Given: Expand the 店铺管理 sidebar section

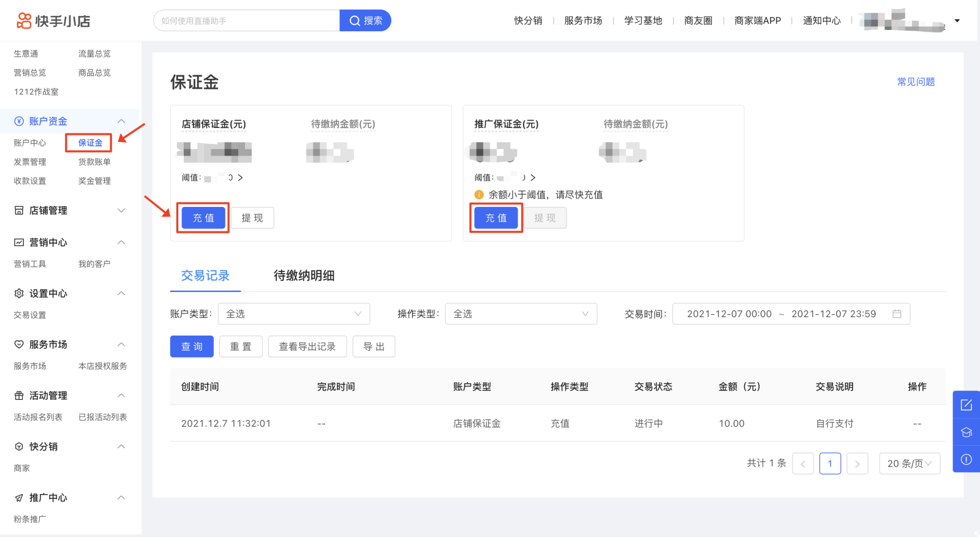Looking at the screenshot, I should (x=121, y=211).
